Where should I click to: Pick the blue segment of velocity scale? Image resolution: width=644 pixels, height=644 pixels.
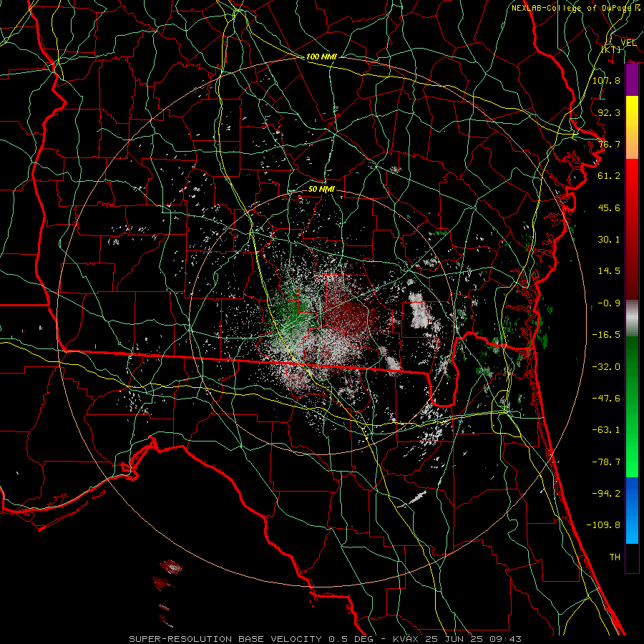(632, 510)
